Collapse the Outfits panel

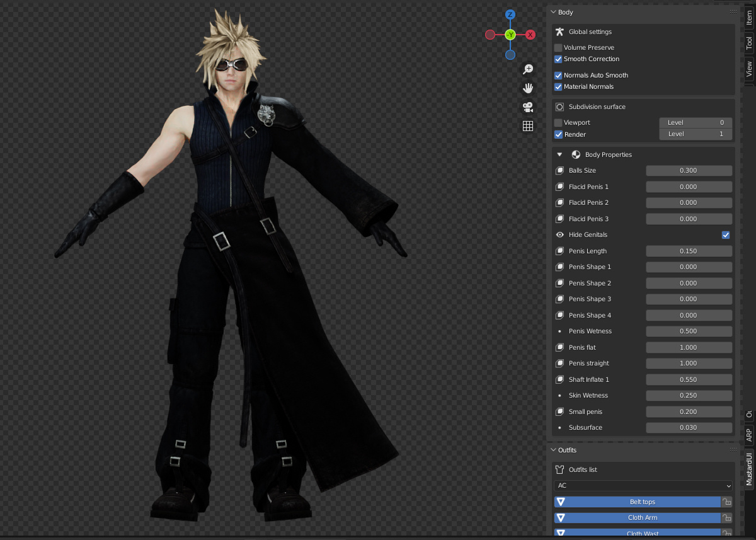click(553, 450)
